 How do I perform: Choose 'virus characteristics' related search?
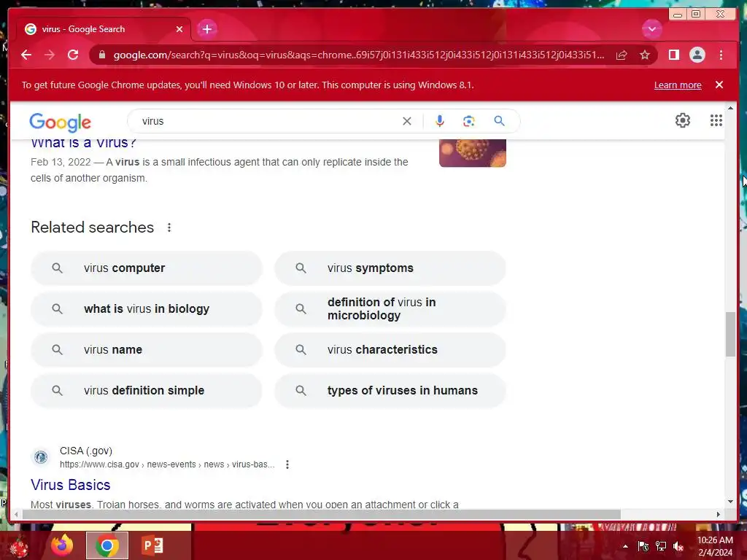[390, 349]
